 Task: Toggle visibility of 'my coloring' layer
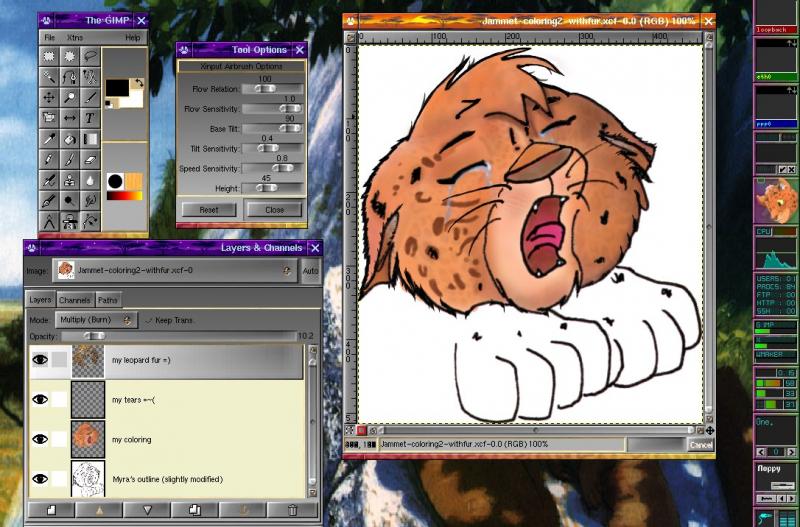40,439
